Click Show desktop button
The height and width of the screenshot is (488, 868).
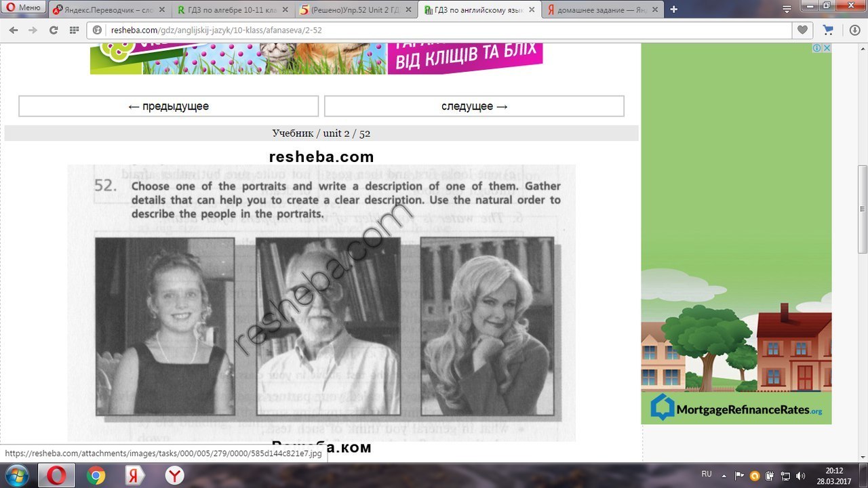(863, 476)
